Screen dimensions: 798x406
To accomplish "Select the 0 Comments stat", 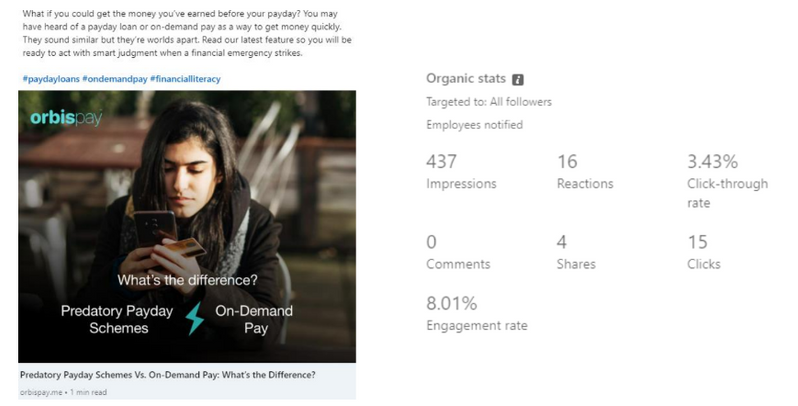I will 458,252.
